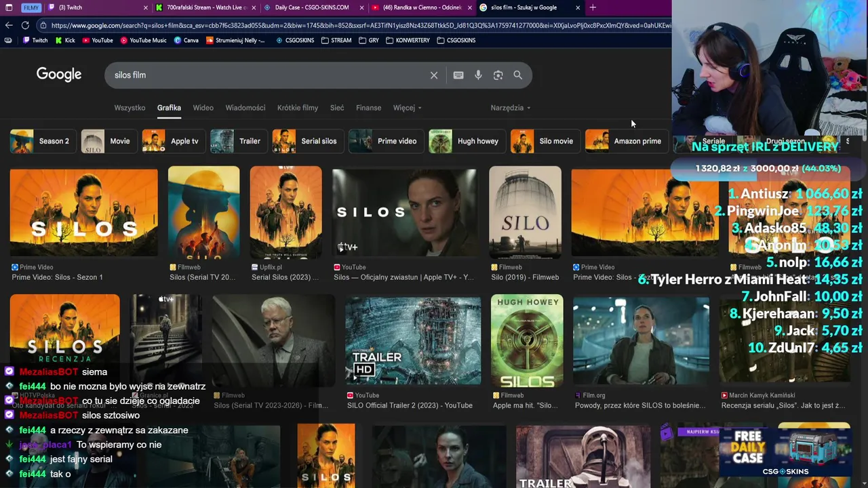Select the Wideo search tab

(x=203, y=108)
